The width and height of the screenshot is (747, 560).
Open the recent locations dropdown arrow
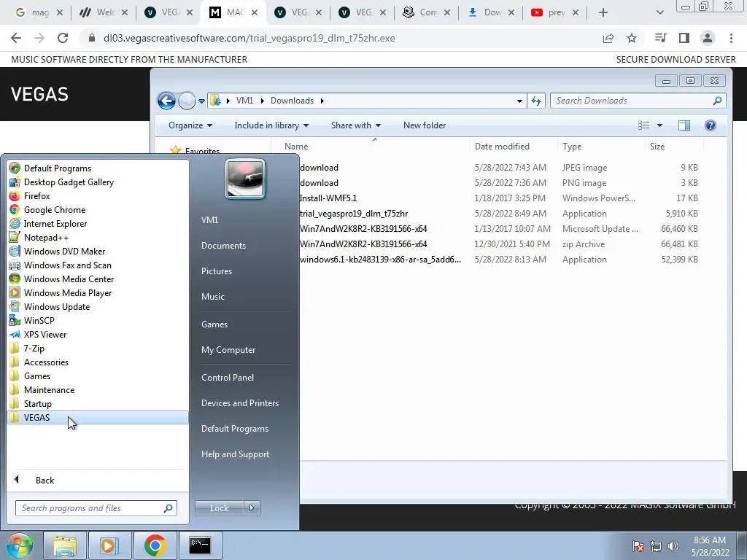201,101
